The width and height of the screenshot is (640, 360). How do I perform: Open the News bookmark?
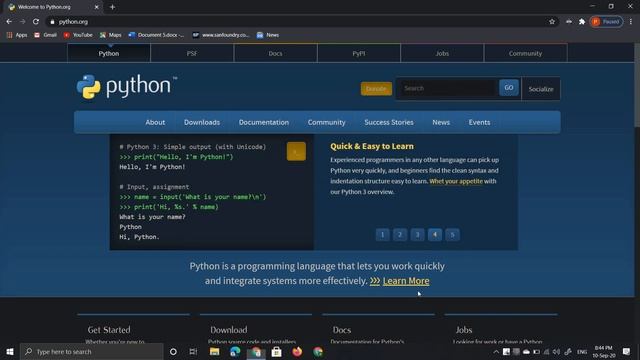point(268,35)
